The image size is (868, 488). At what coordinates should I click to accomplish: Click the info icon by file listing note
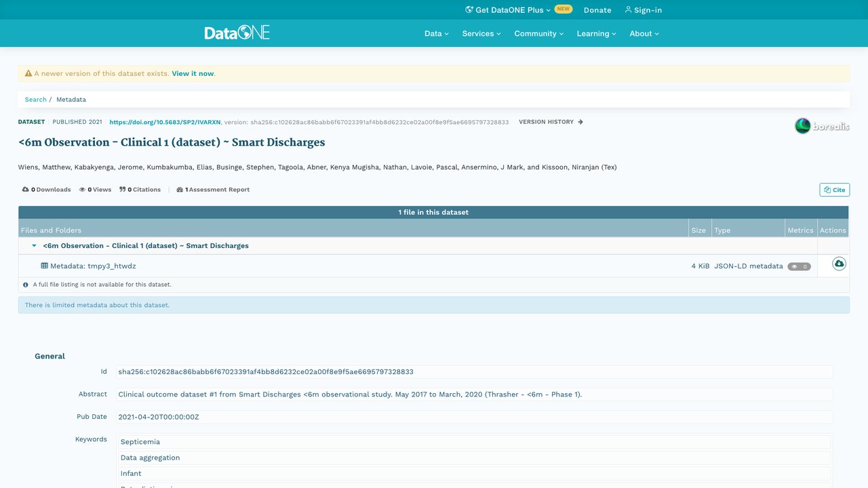26,285
